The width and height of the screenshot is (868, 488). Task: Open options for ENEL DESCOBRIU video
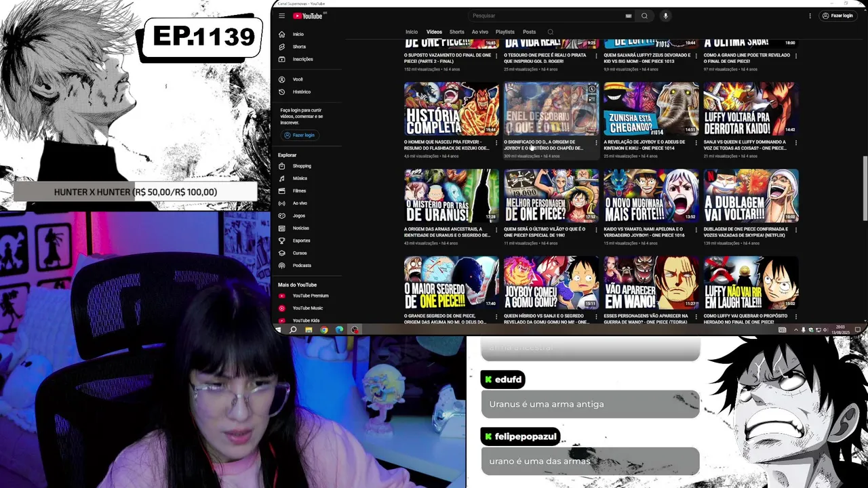click(596, 142)
